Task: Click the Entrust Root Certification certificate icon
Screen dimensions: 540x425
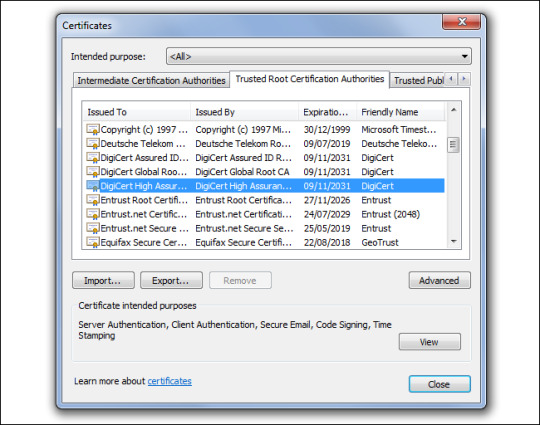Action: point(93,200)
